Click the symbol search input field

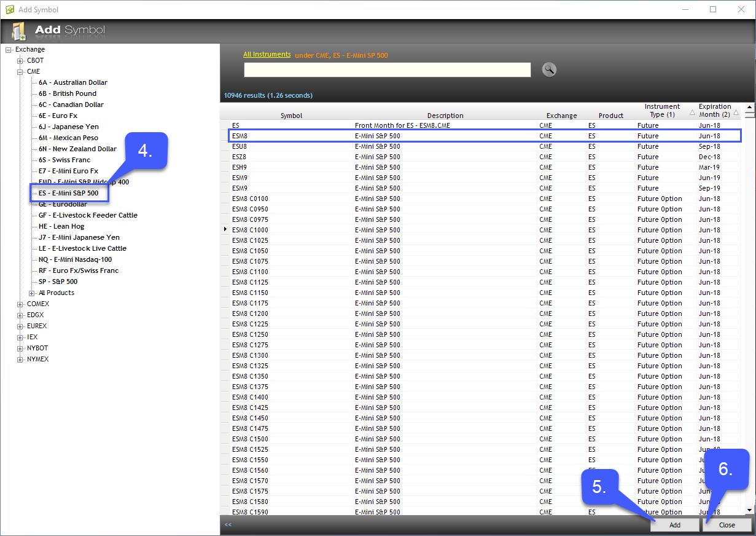tap(387, 70)
